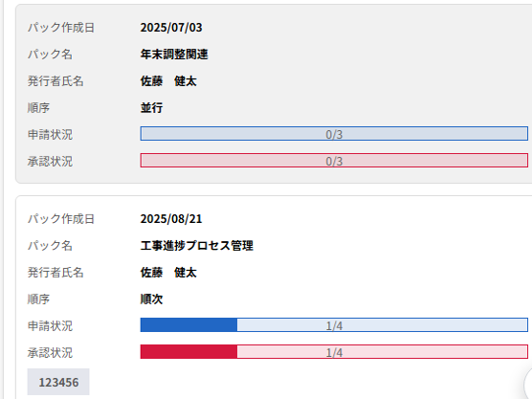Select the 工事進捗プロセス管理 pack name
Image resolution: width=532 pixels, height=399 pixels.
tap(197, 246)
